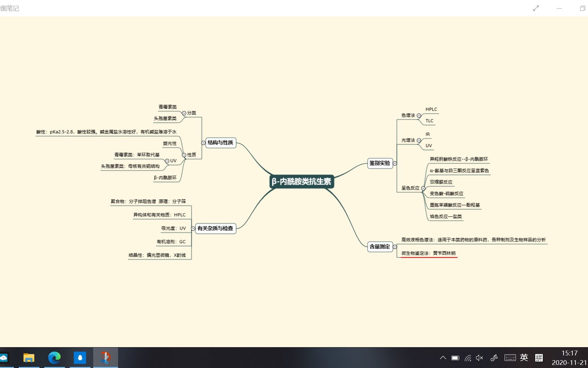
Task: Select the β-内酰胺环 property node
Action: 165,178
